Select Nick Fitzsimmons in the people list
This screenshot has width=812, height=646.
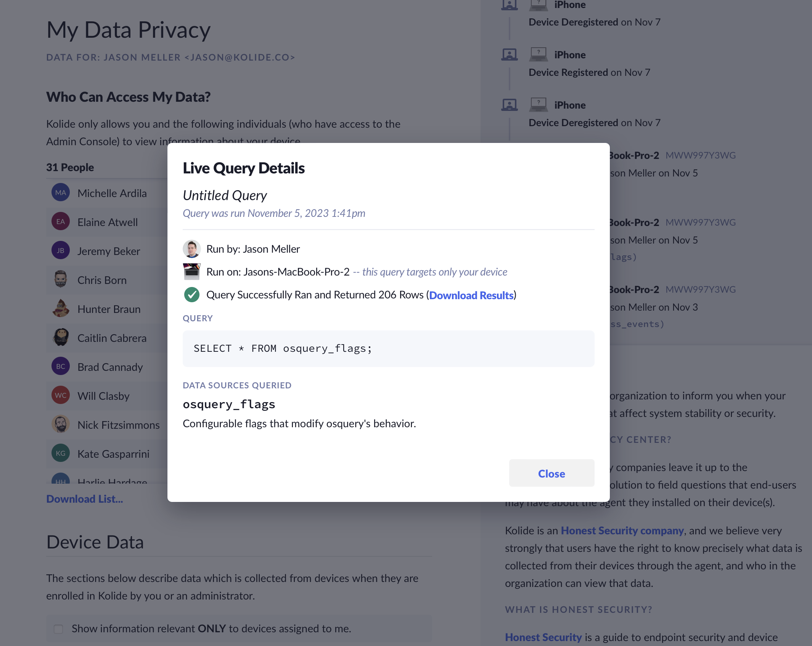(118, 425)
